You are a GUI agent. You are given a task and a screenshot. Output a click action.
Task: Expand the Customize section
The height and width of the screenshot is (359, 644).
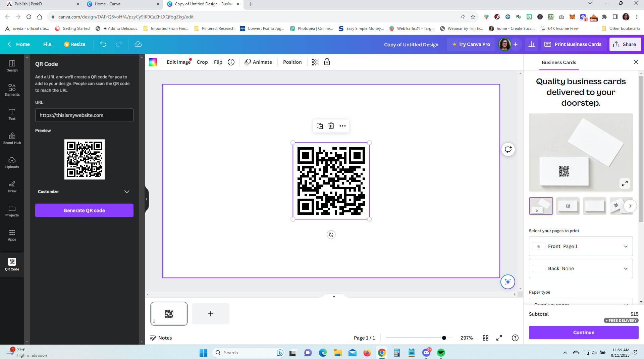pyautogui.click(x=84, y=192)
